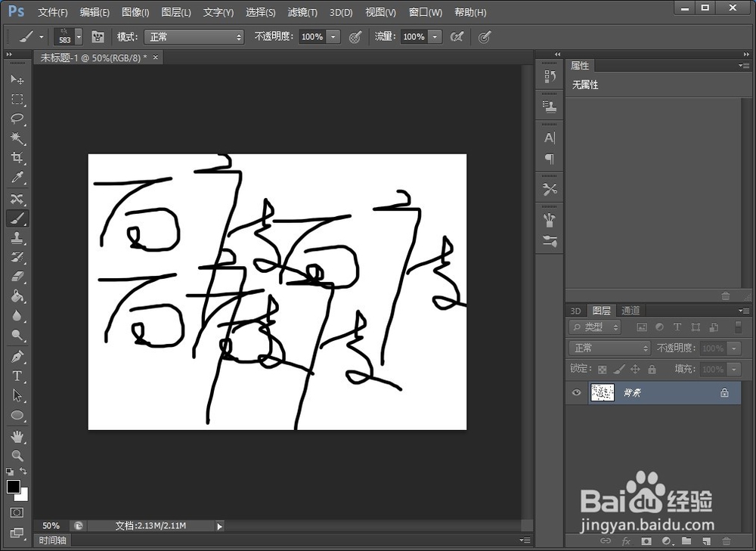
Task: Toggle lock image pixels
Action: [x=619, y=370]
